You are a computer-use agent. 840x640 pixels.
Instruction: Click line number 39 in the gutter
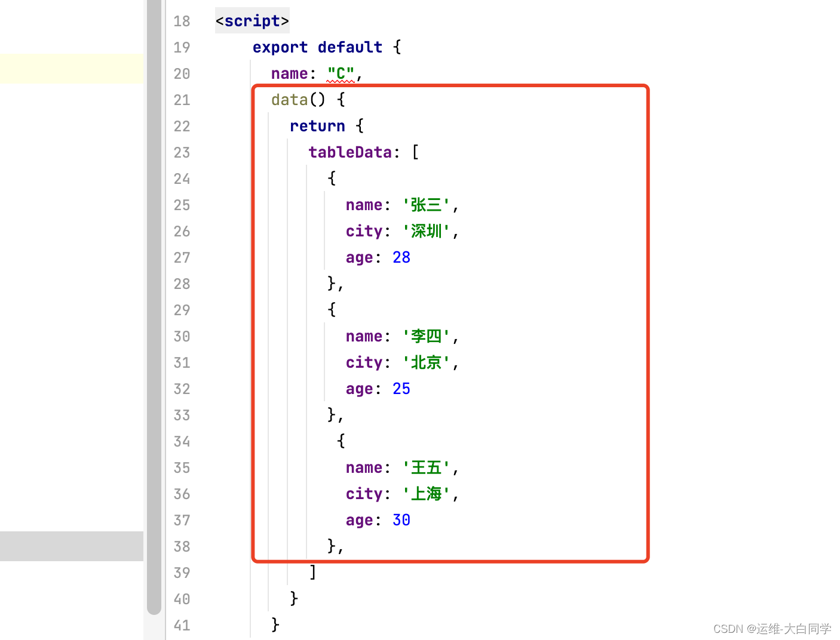click(x=182, y=573)
